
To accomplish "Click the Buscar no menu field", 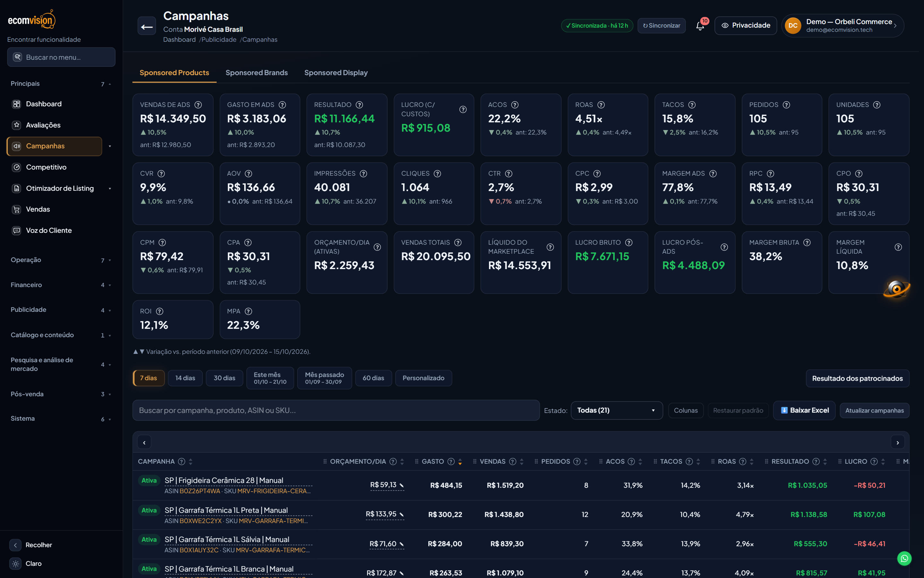I will click(x=61, y=57).
